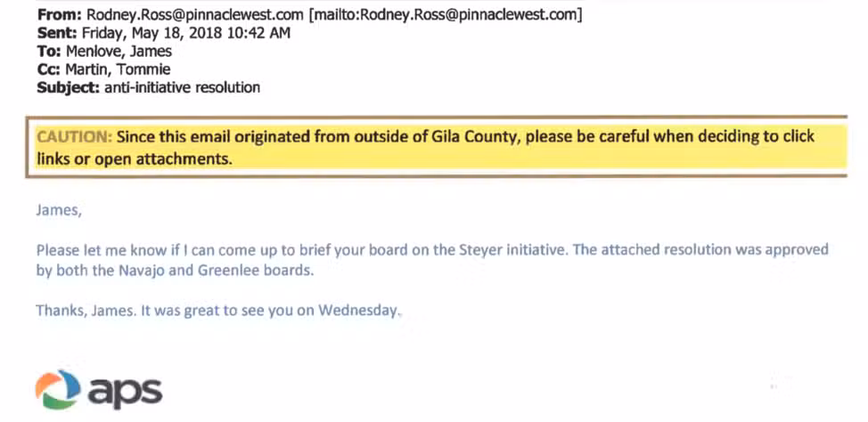868x422 pixels.
Task: Click the orange CAUTION label
Action: [x=74, y=136]
